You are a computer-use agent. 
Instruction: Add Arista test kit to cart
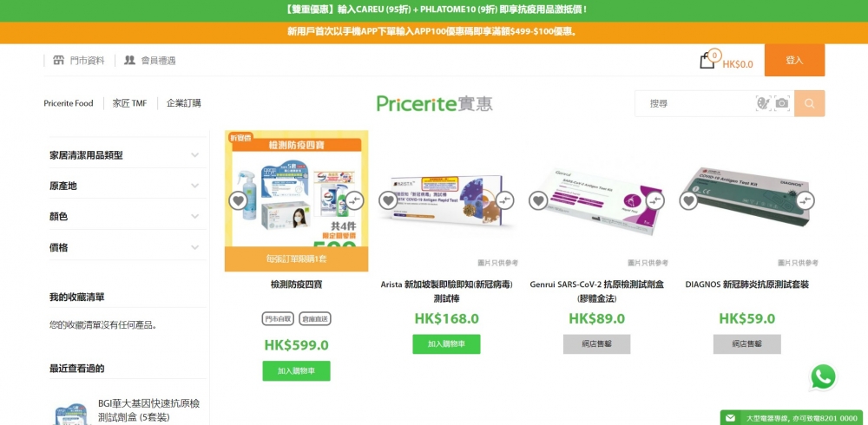(446, 344)
